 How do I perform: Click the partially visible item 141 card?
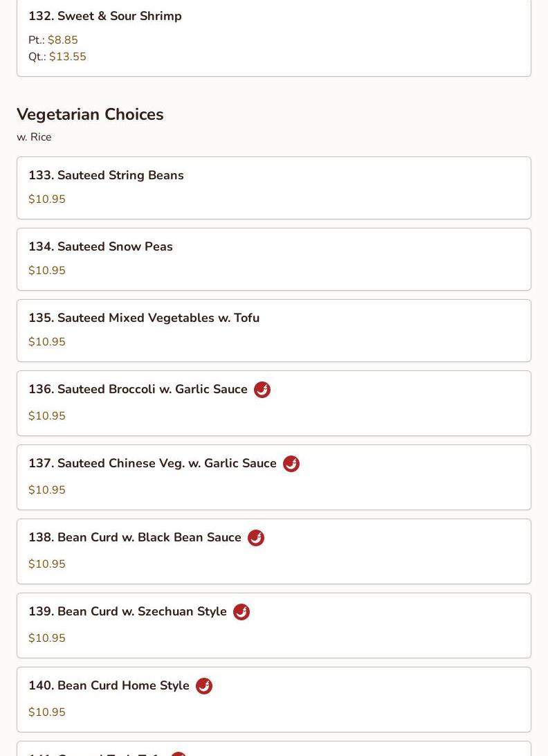[274, 749]
